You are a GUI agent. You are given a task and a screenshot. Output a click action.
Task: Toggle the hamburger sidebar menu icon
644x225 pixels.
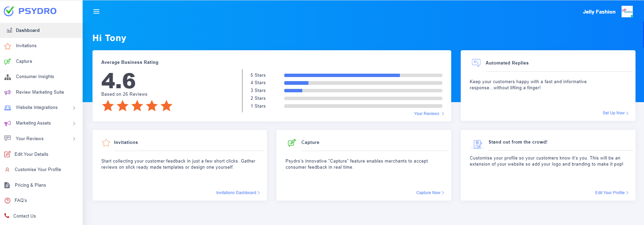point(97,12)
